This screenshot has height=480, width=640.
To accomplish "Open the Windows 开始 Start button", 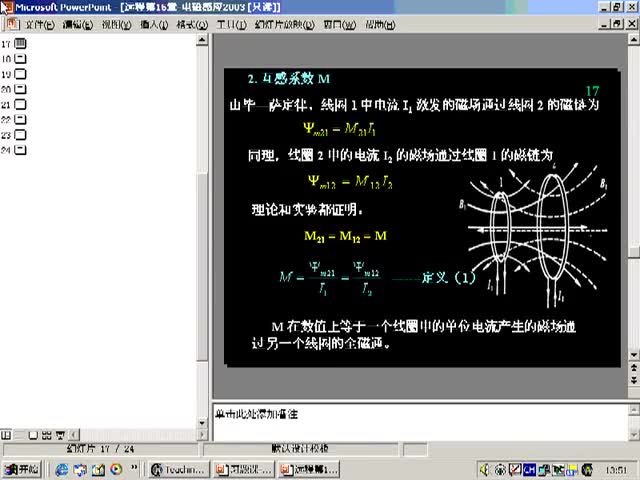I will 21,469.
